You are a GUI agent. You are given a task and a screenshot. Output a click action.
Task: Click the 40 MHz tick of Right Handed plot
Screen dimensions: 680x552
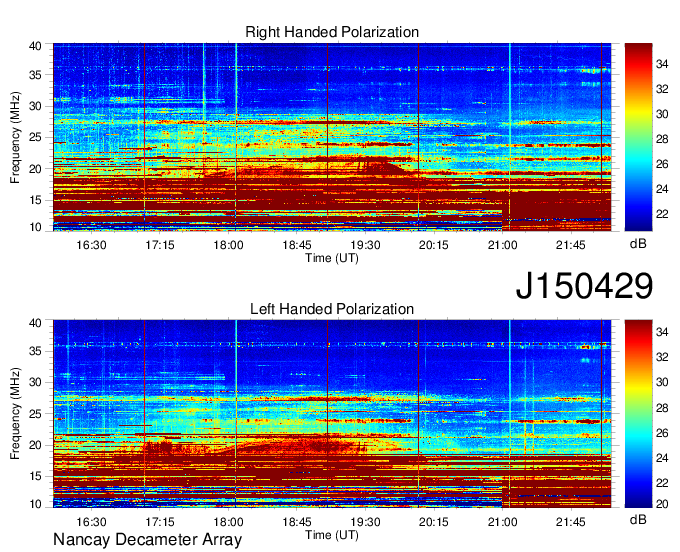(35, 46)
